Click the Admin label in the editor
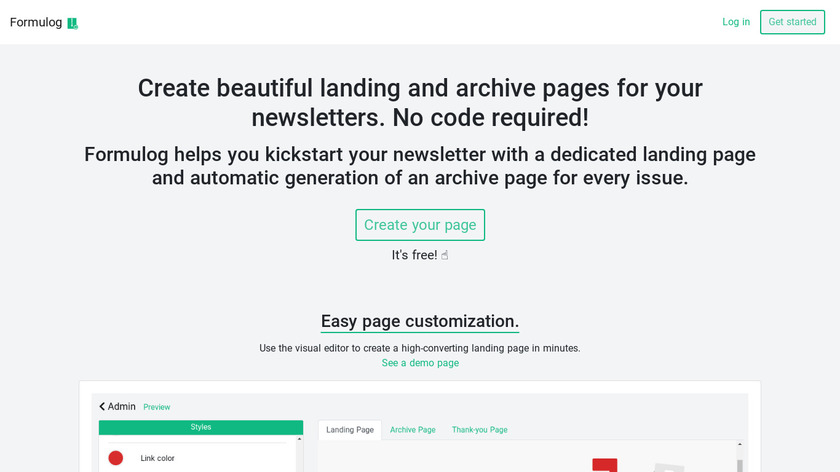The width and height of the screenshot is (840, 472). click(122, 407)
